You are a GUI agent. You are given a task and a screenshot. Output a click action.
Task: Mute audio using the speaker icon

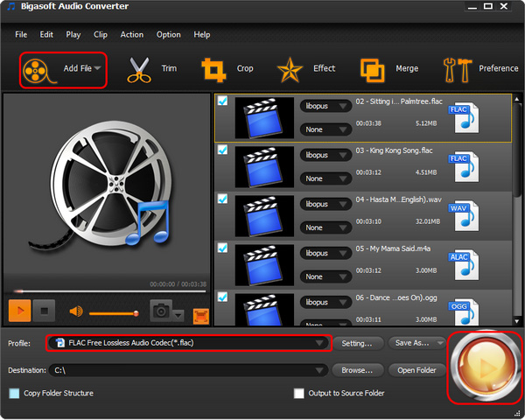coord(76,311)
